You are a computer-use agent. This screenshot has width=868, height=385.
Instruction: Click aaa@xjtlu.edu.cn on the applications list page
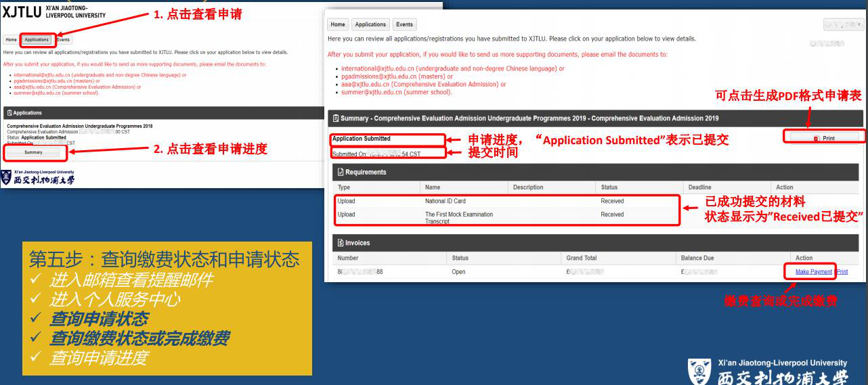pos(32,87)
